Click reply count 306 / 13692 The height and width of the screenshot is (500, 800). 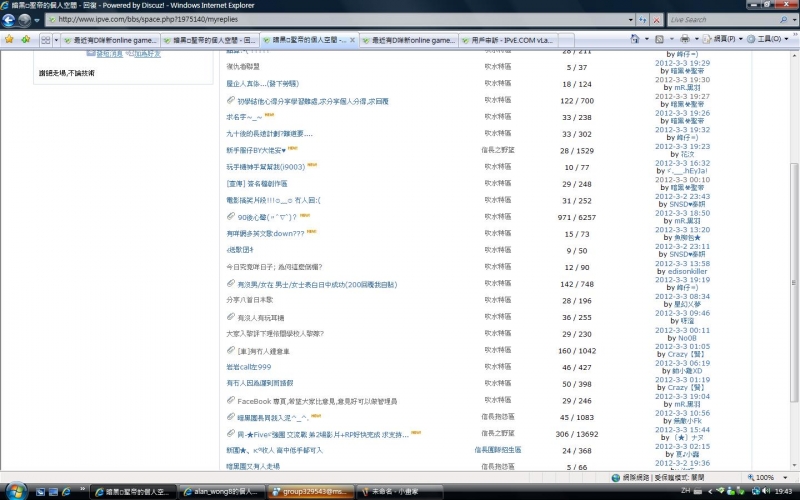click(x=577, y=435)
